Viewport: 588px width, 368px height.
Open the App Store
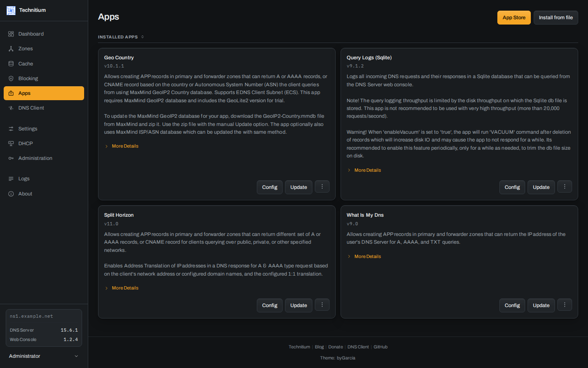pyautogui.click(x=514, y=18)
